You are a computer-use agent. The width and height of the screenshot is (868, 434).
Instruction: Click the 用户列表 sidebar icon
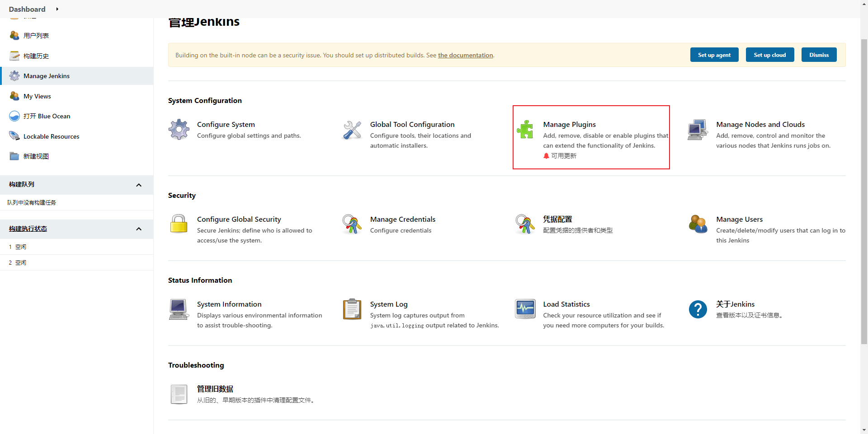14,35
